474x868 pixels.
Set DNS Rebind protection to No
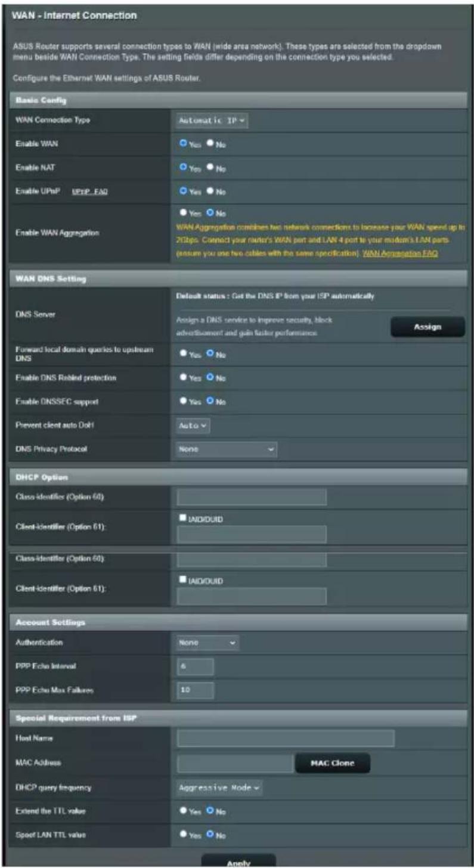(x=210, y=378)
